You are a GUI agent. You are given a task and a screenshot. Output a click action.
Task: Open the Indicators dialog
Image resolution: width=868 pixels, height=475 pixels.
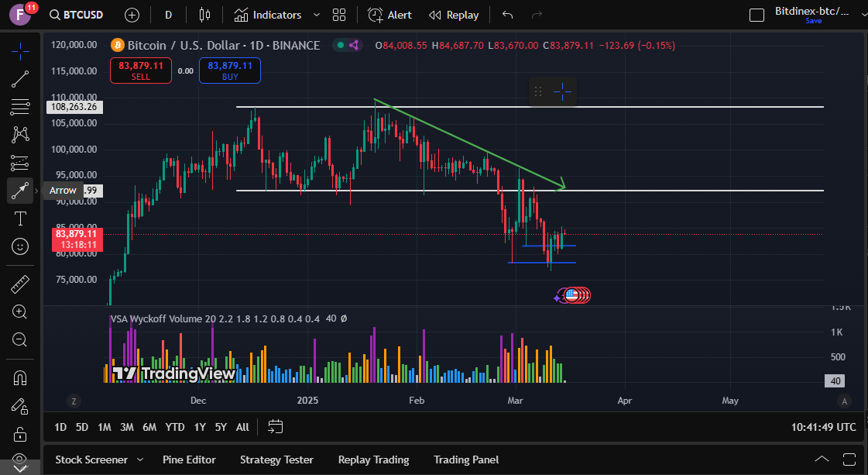click(269, 15)
